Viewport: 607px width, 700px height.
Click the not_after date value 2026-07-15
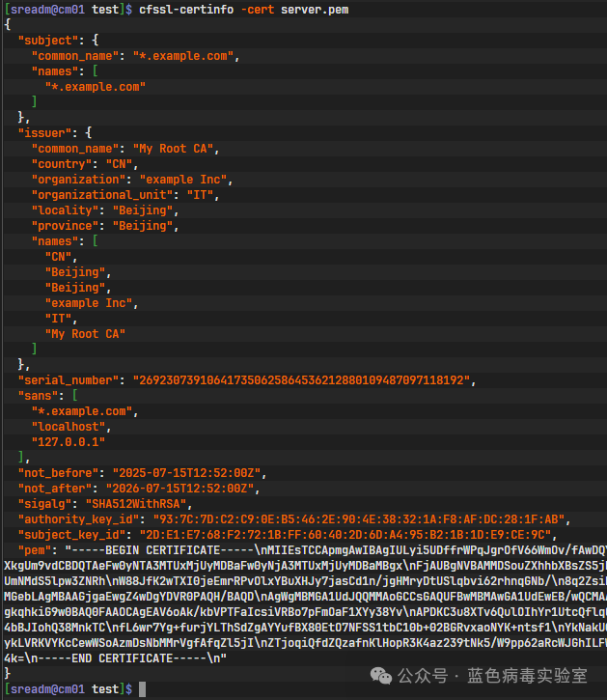[x=182, y=489]
